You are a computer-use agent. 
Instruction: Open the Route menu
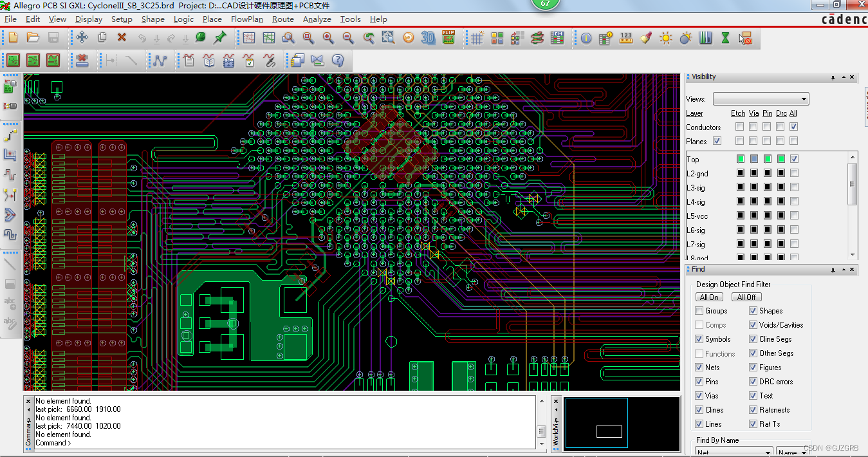pos(283,19)
